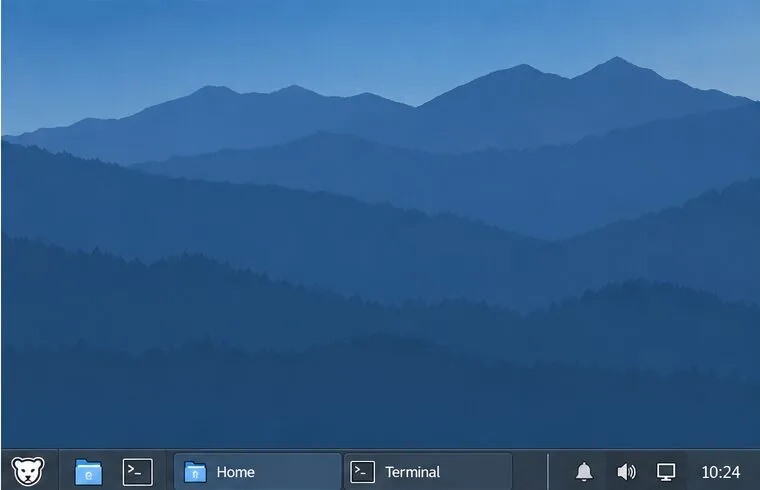
Task: Click the 10:24 clock
Action: tap(721, 472)
